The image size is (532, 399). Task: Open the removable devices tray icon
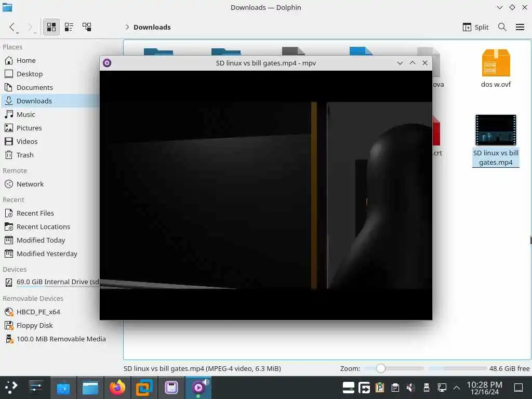[427, 387]
